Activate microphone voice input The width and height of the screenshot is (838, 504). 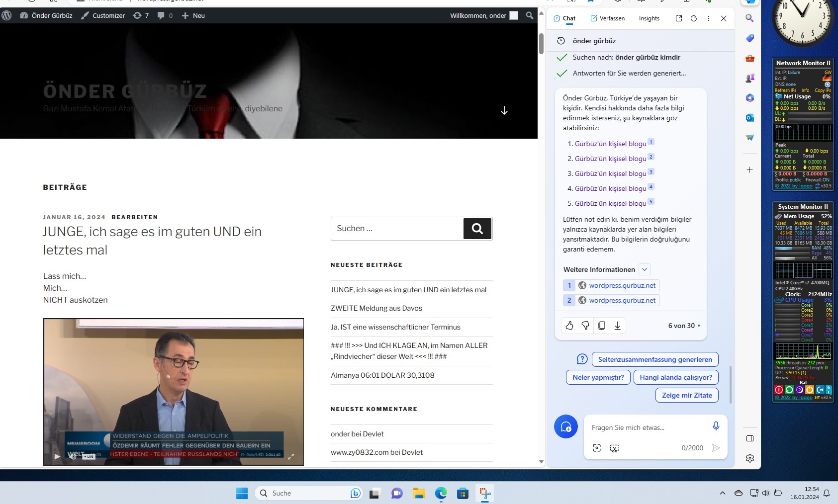716,426
